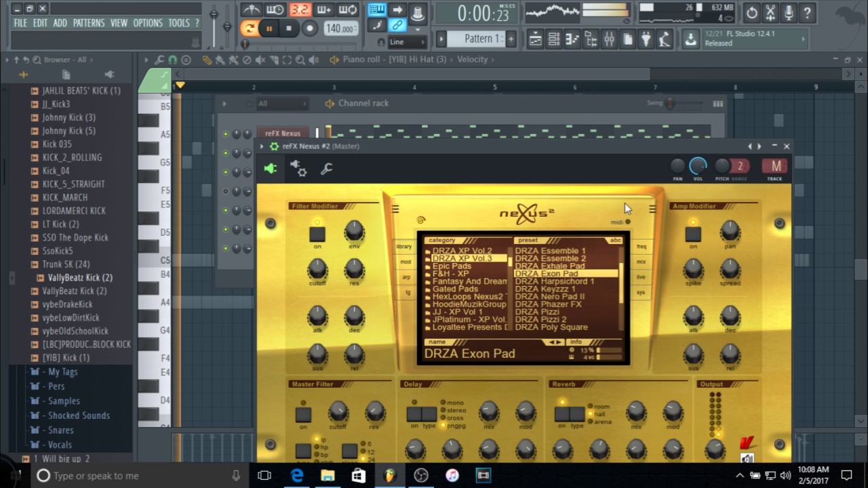The image size is (868, 488).
Task: Click the tempo field showing 140.000
Action: tap(340, 28)
